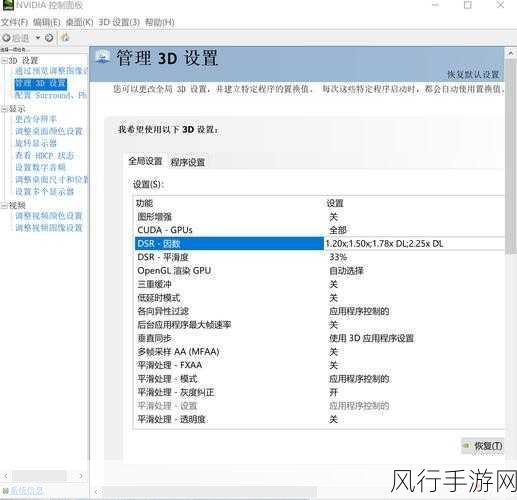Select the 垂直同步 row
The height and width of the screenshot is (500, 517).
pyautogui.click(x=319, y=338)
